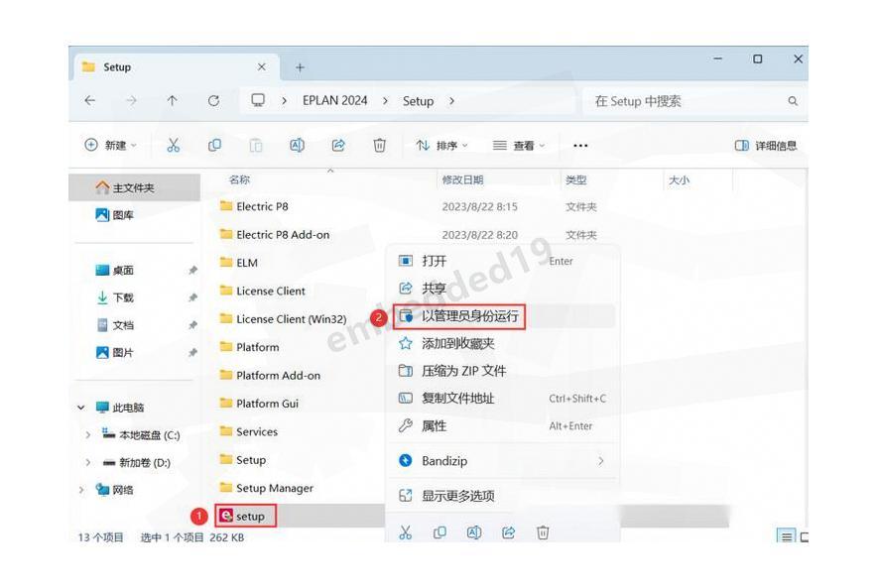Expand 本地磁盘 (C:) in navigation pane
The image size is (878, 588).
pos(87,435)
